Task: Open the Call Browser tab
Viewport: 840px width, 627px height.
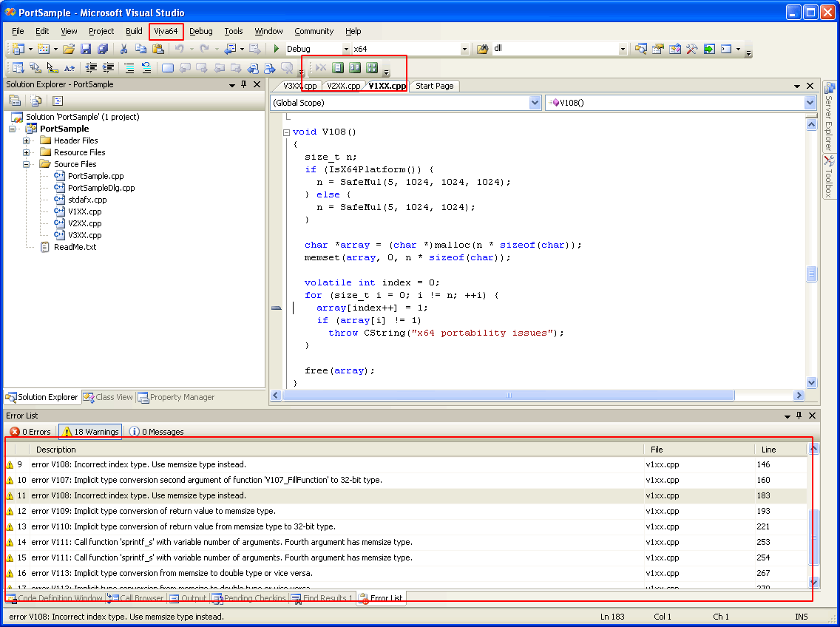Action: 135,598
